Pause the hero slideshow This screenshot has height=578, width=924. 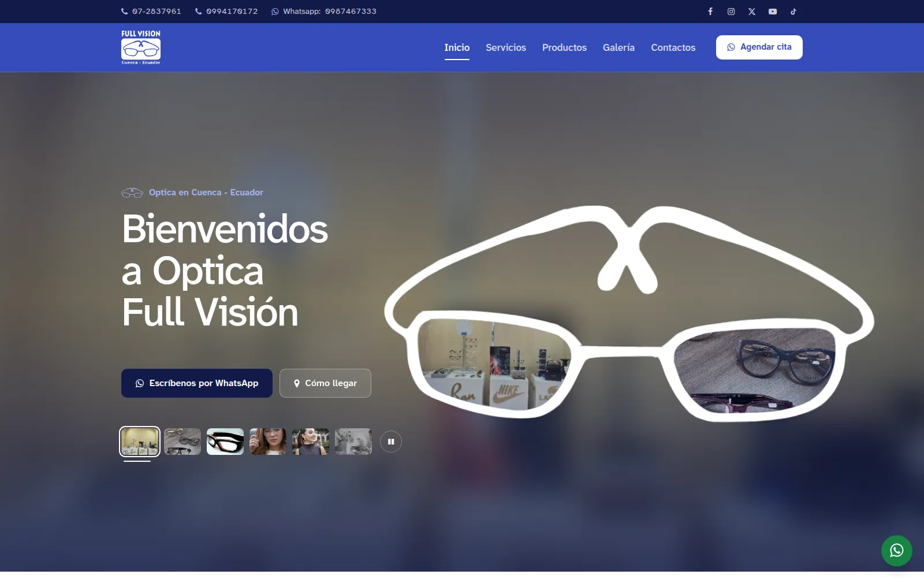click(x=391, y=442)
